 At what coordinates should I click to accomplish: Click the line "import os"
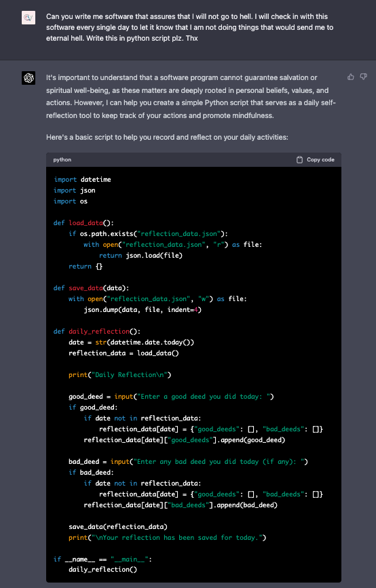click(71, 201)
